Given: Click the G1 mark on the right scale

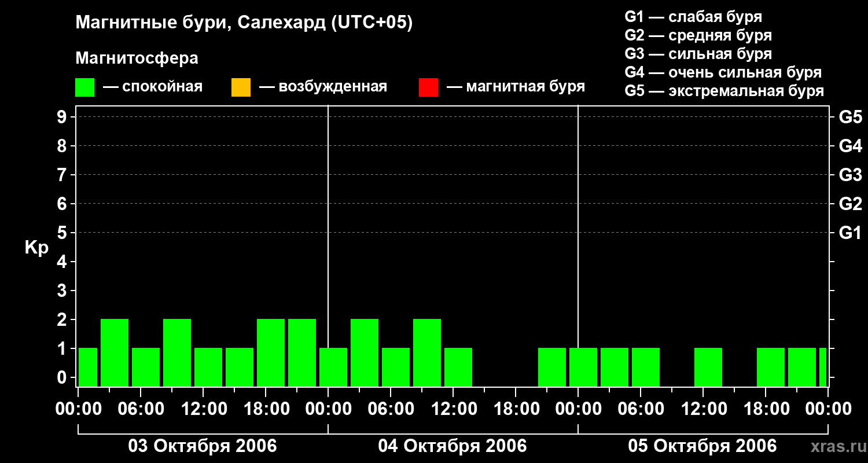Looking at the screenshot, I should pyautogui.click(x=850, y=233).
